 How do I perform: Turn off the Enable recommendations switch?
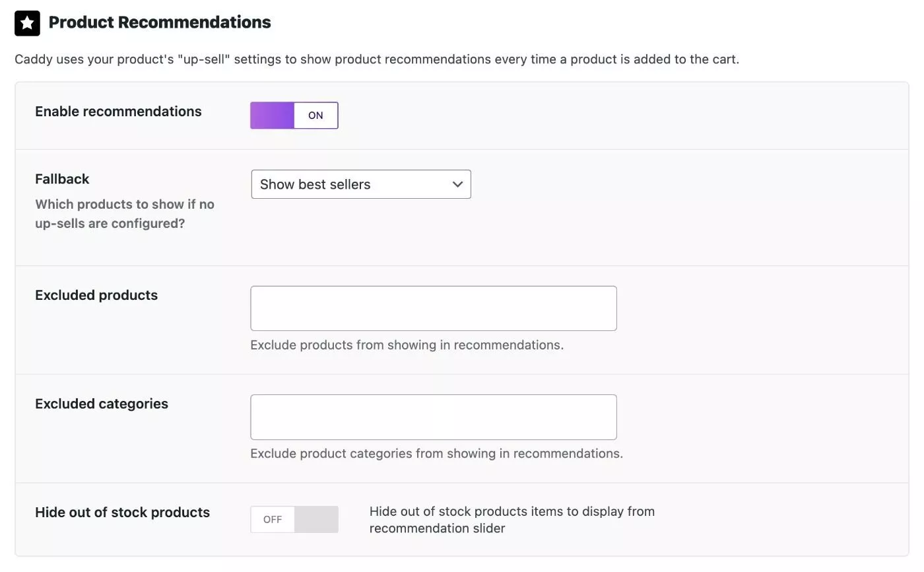[294, 116]
